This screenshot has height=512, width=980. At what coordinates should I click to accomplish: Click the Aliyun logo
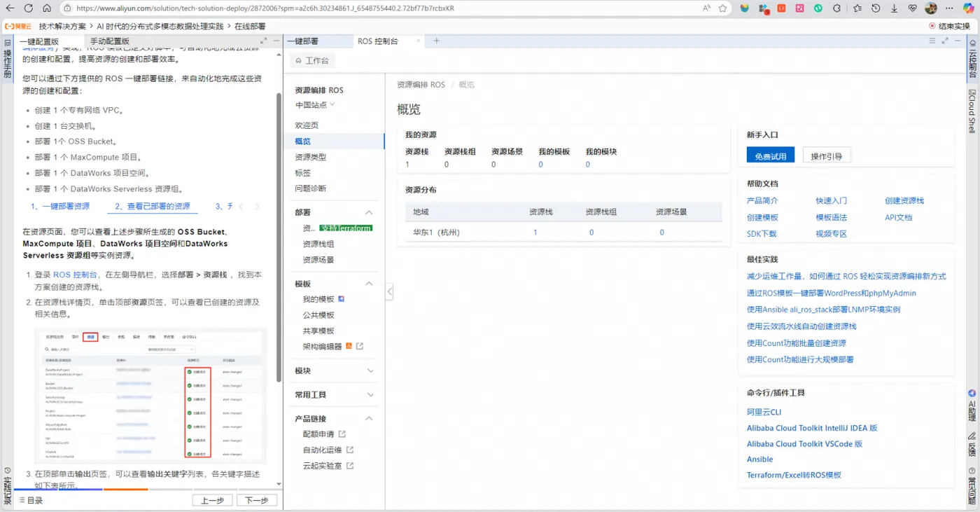[x=17, y=26]
